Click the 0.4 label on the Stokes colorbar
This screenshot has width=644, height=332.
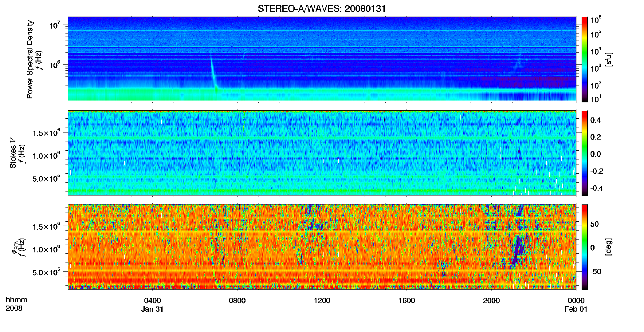pyautogui.click(x=595, y=120)
